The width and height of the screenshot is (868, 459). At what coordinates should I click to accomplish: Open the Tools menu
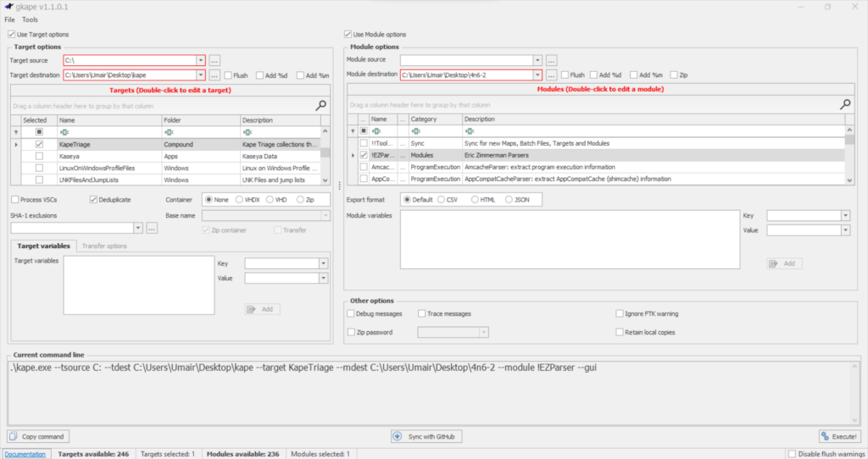pyautogui.click(x=30, y=19)
